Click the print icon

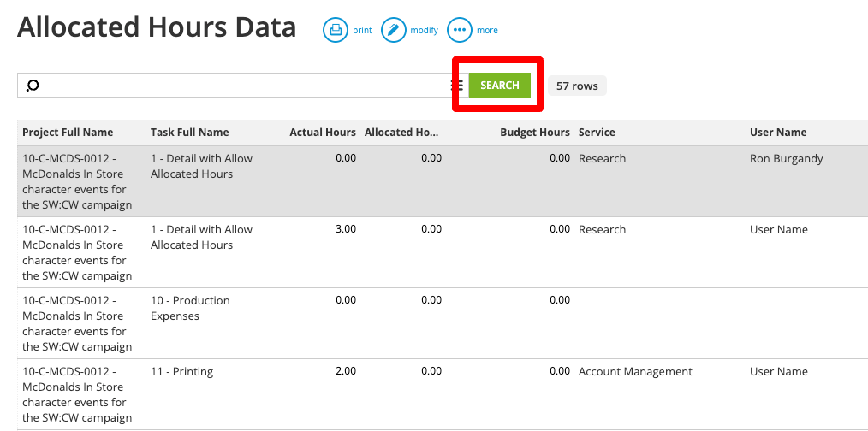[336, 30]
